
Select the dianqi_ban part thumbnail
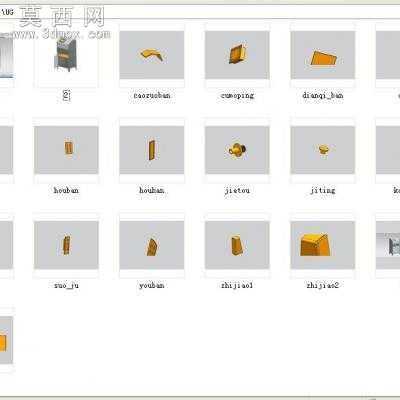(323, 55)
